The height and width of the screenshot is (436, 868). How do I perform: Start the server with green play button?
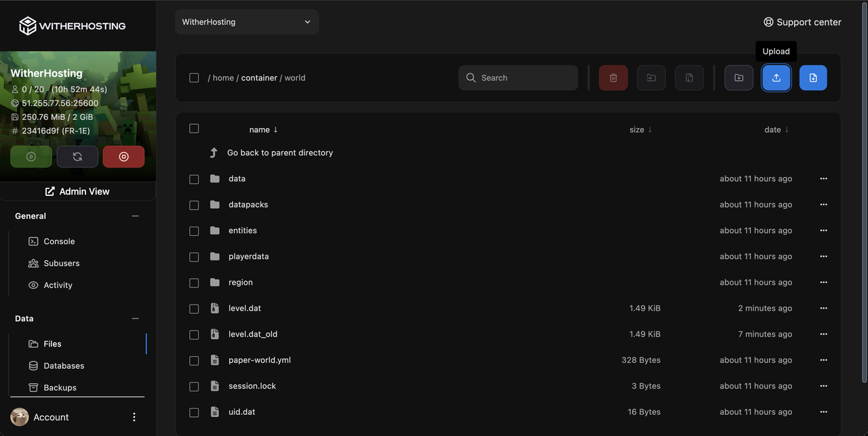click(31, 157)
